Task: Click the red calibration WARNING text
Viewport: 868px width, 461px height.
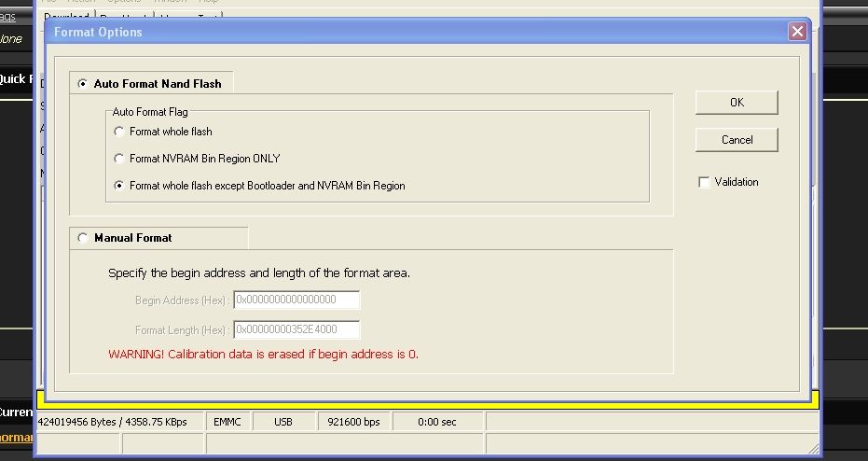Action: pyautogui.click(x=263, y=355)
